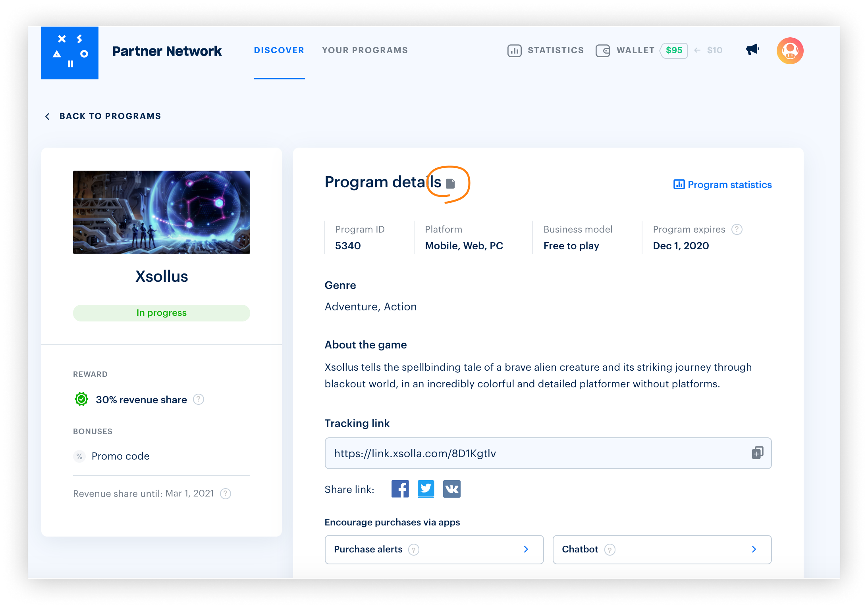The image size is (868, 608).
Task: Click the document icon beside Program details
Action: pos(450,183)
